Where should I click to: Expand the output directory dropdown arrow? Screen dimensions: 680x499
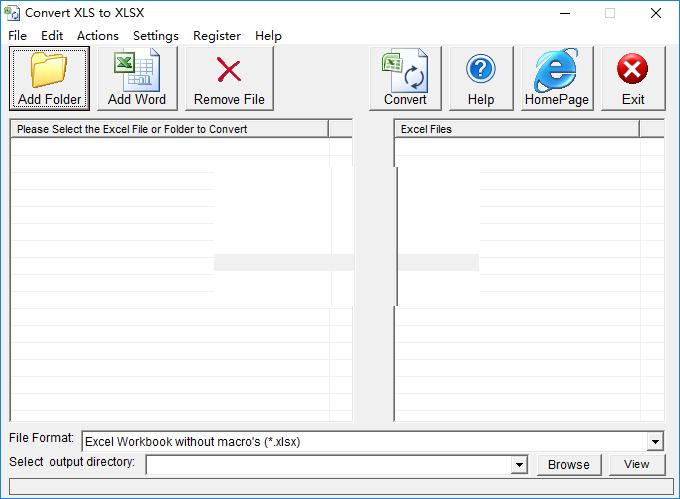click(519, 465)
